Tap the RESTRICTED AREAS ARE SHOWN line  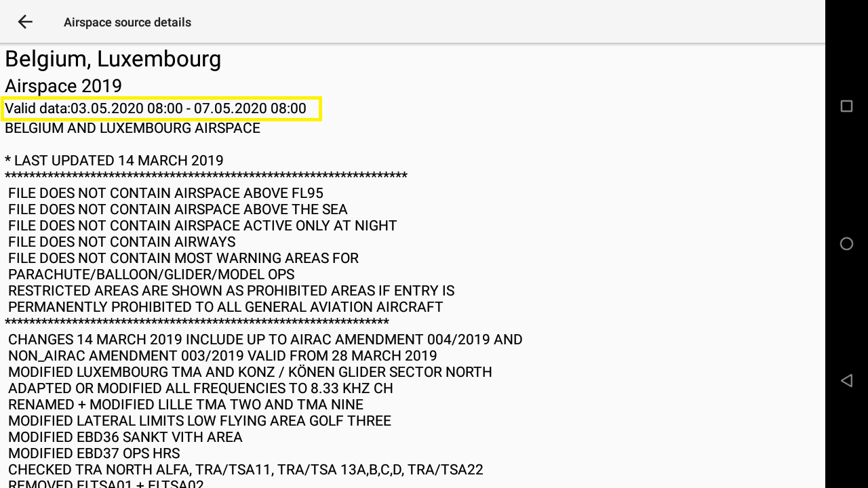231,291
